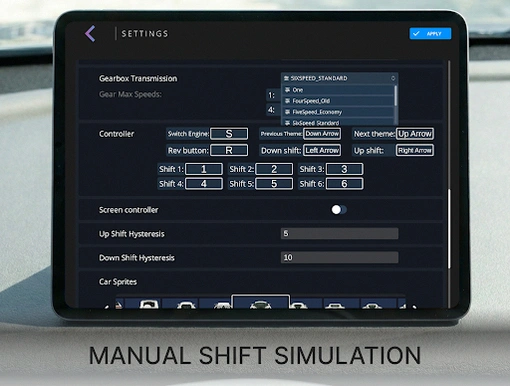
Task: Click the SETTINGS title text
Action: pyautogui.click(x=145, y=34)
